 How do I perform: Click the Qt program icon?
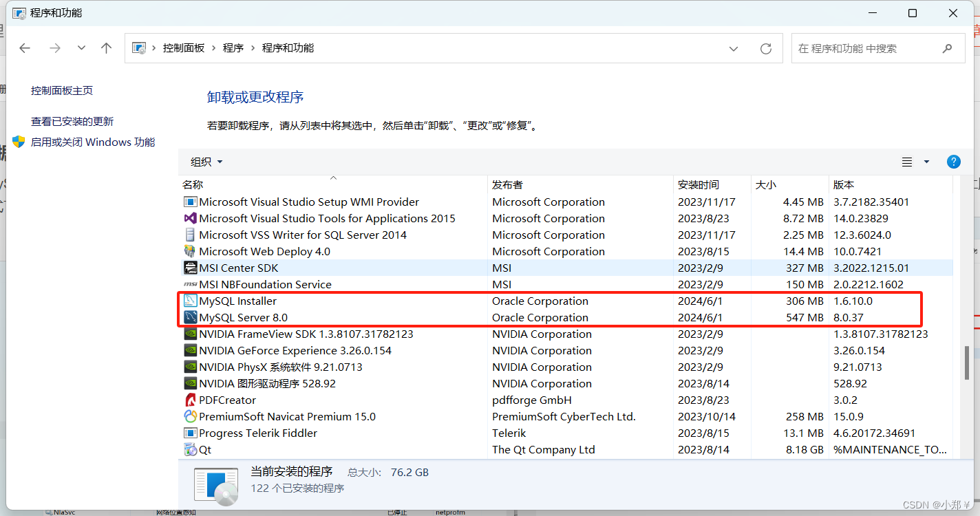tap(191, 449)
